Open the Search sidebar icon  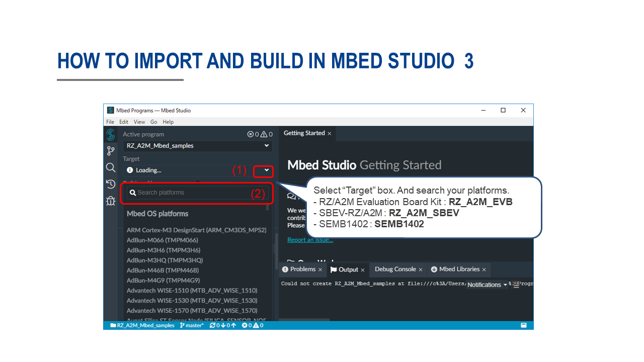point(111,167)
